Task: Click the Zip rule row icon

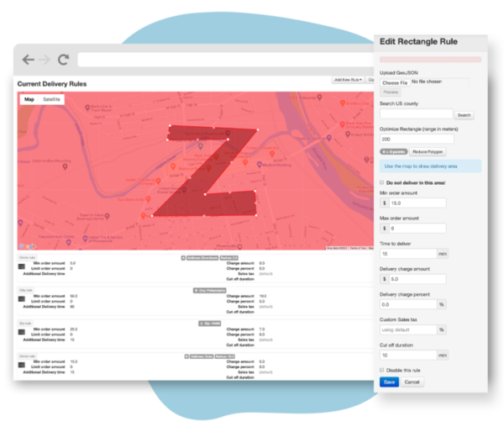Action: (x=24, y=329)
